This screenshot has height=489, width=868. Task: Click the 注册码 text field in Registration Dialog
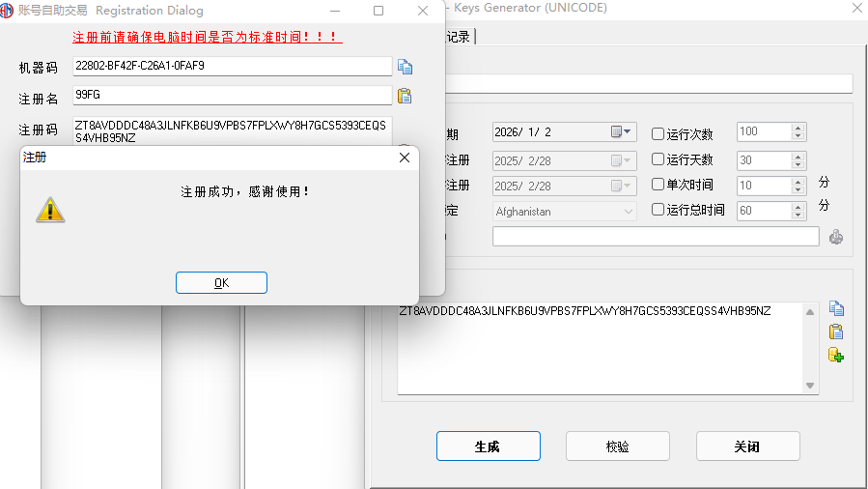pyautogui.click(x=233, y=130)
